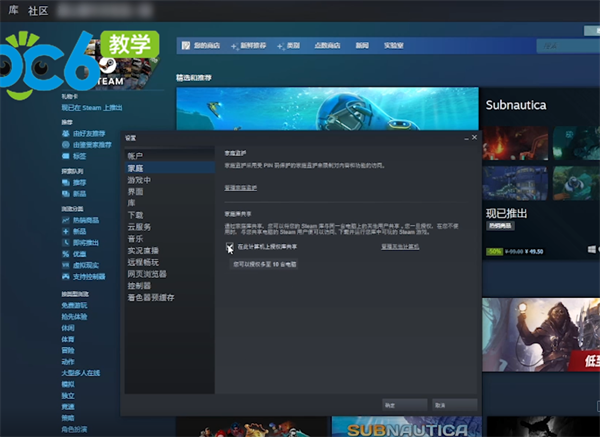Viewport: 600px width, 437px height.
Task: Click the tags icon in sidebar
Action: coord(65,156)
